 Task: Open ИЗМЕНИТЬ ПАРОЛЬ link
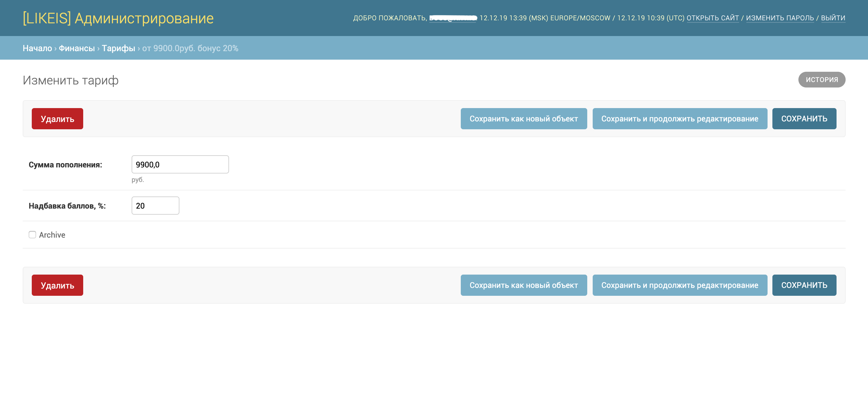tap(780, 18)
